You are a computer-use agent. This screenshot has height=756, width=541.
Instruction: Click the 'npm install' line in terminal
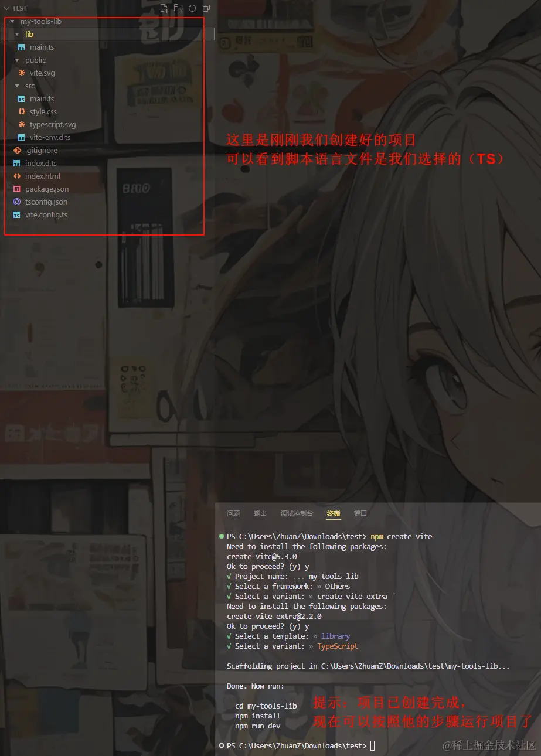[x=258, y=716]
